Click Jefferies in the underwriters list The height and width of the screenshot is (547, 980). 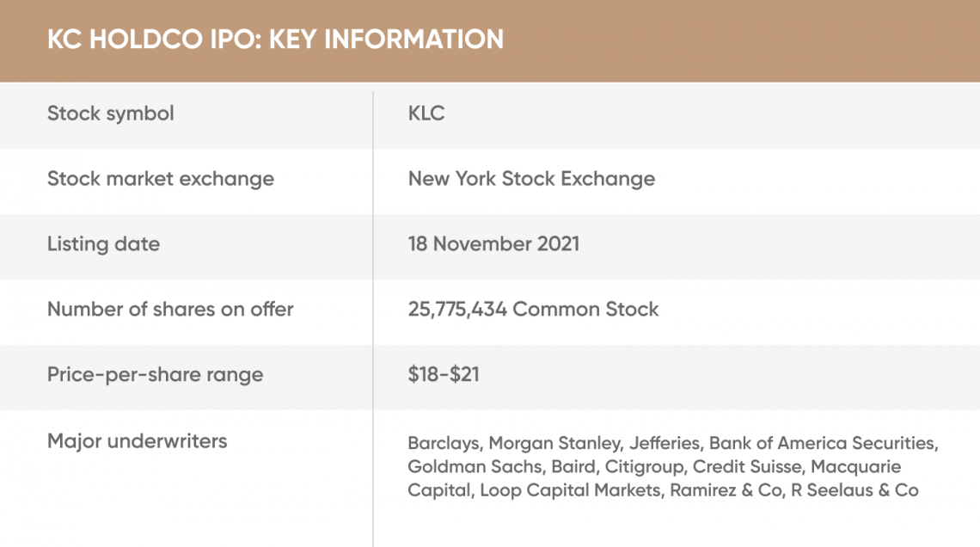pos(665,443)
